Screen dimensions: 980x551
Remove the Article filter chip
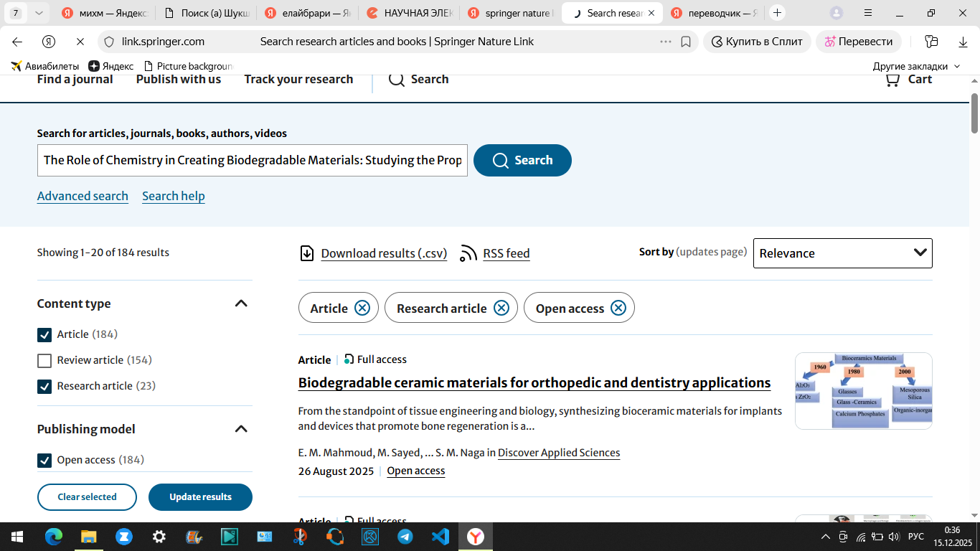362,308
